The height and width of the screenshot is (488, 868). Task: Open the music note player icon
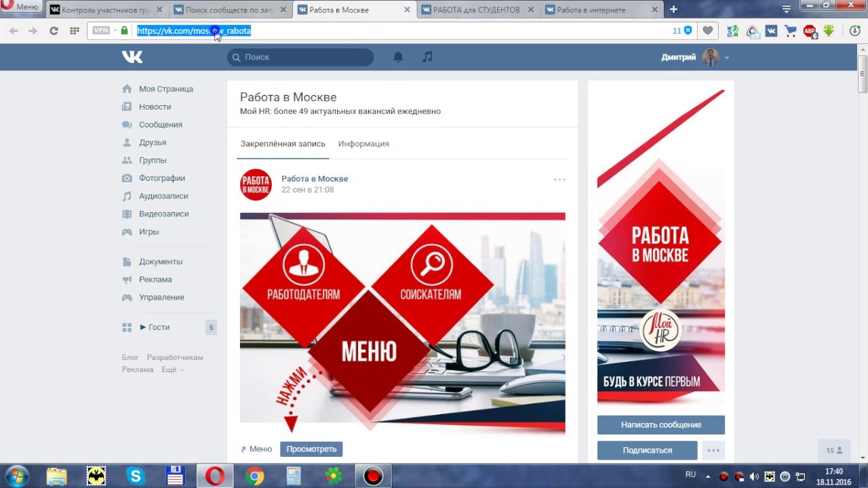[427, 57]
